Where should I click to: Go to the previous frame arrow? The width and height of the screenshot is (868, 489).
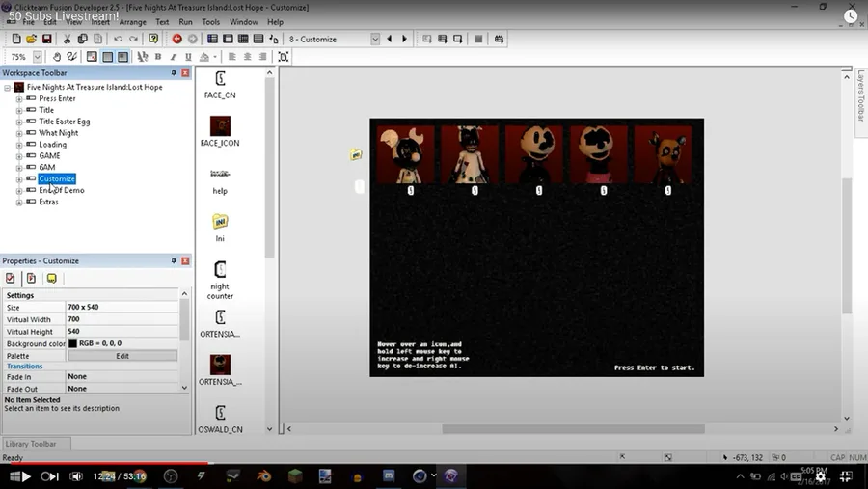point(390,39)
